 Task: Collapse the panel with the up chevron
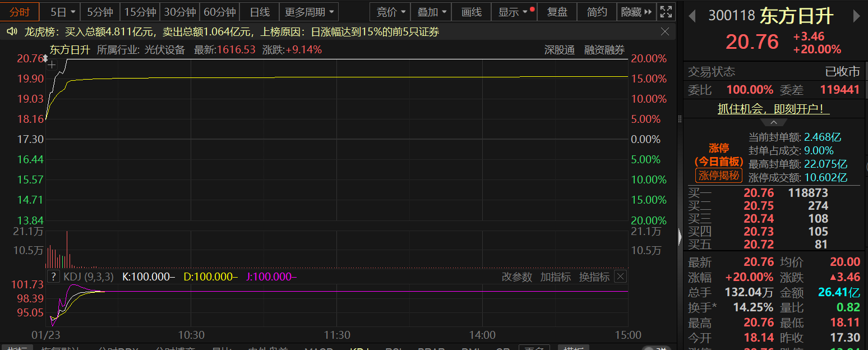[774, 122]
